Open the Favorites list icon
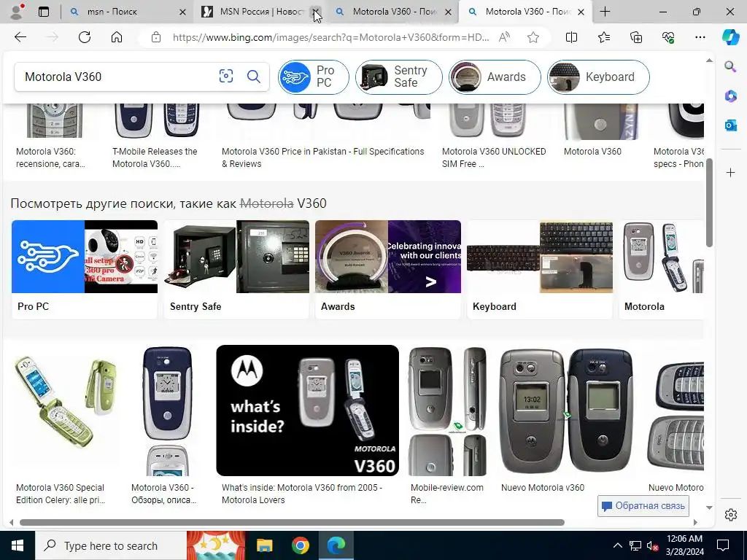 603,37
